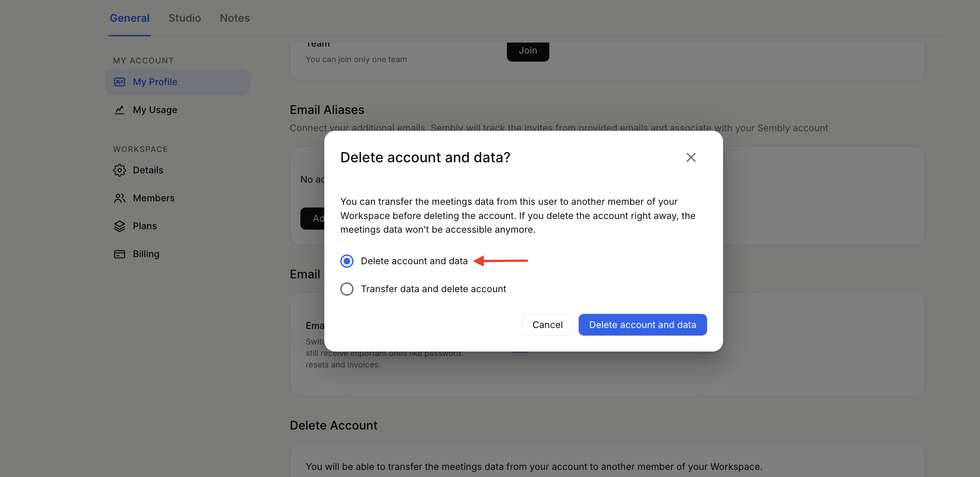
Task: Open the Notes tab
Action: [235, 18]
